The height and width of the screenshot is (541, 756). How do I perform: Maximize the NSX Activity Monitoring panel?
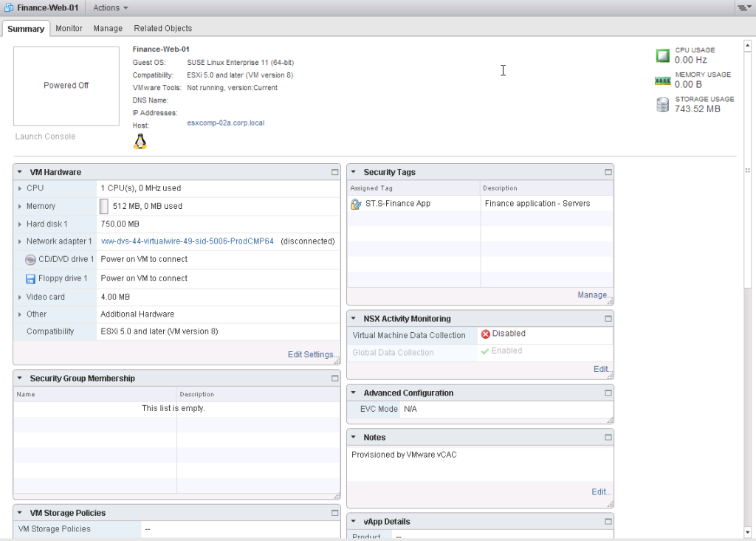(608, 319)
